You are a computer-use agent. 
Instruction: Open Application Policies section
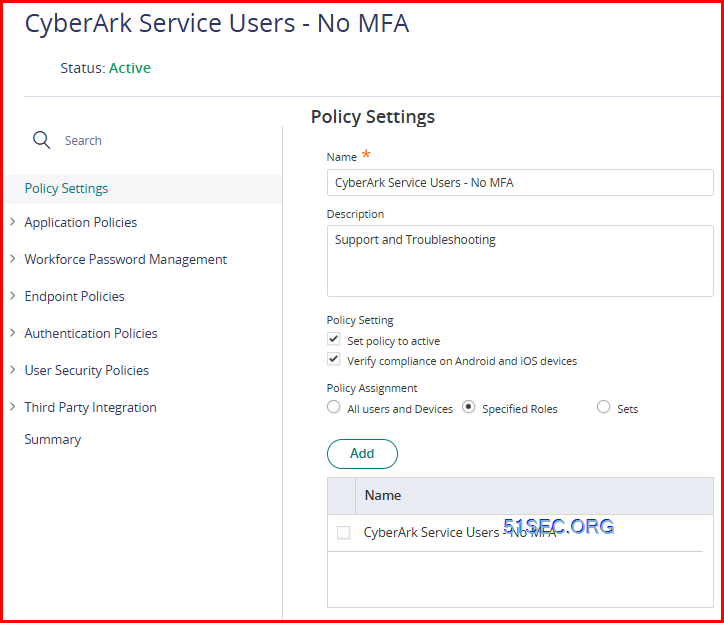click(81, 223)
